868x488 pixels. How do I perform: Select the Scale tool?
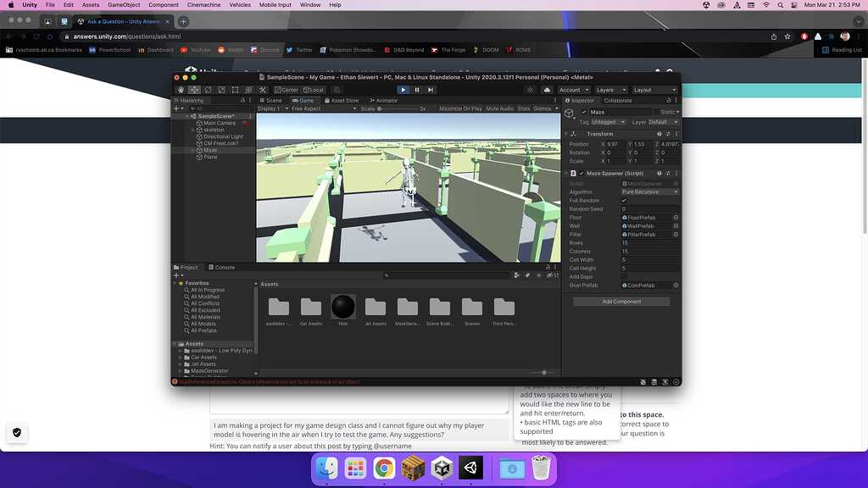coord(221,90)
